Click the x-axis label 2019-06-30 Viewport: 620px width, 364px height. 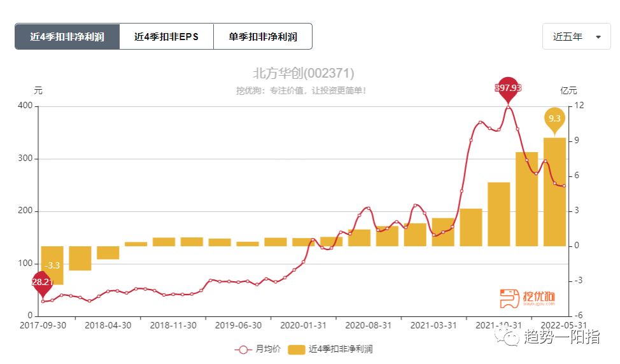point(239,325)
